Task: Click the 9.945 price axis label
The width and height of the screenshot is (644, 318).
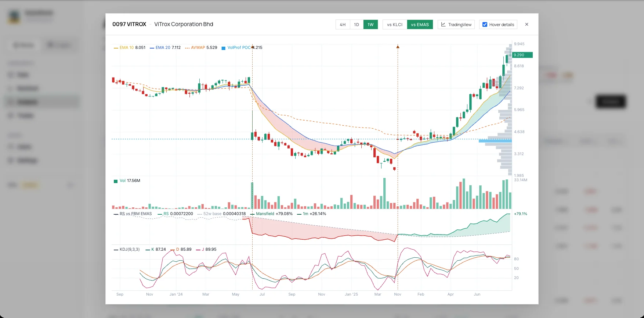Action: click(x=519, y=44)
